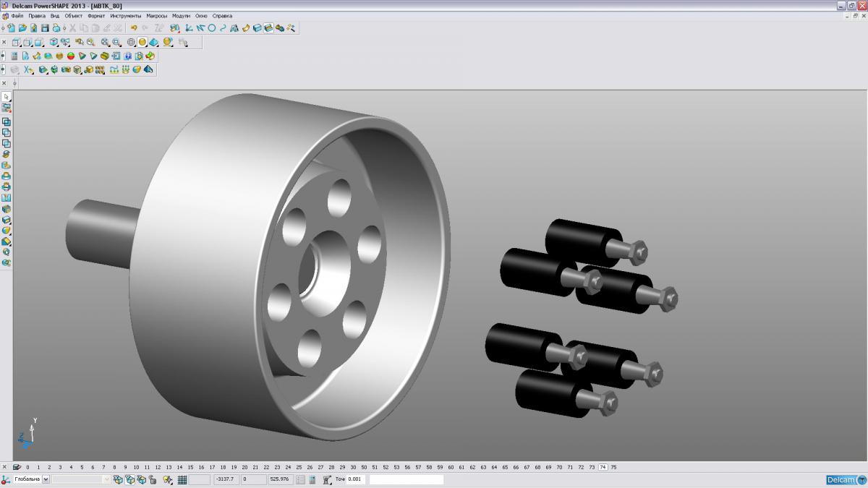Screen dimensions: 868x488
Task: Click the Delcam logo button
Action: coord(846,480)
